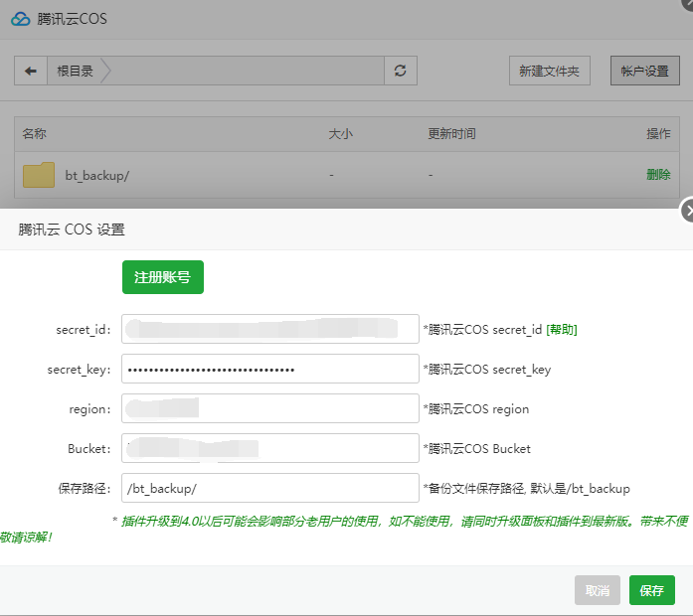Click the green 注册账号 button

(x=162, y=277)
